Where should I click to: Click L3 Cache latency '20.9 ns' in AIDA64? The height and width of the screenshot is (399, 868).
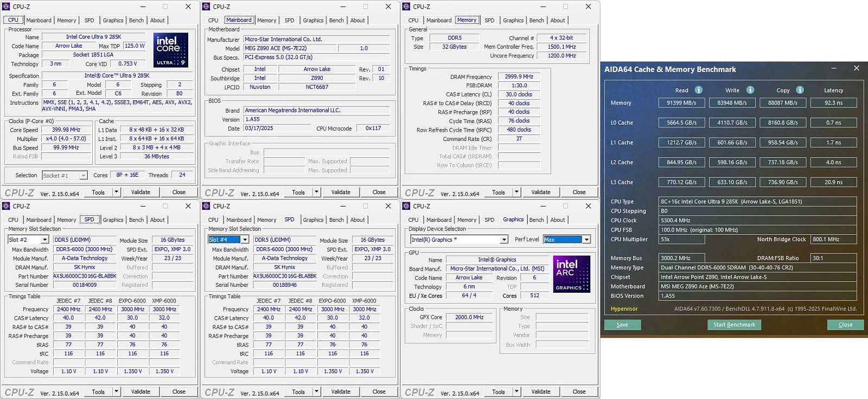click(x=833, y=182)
